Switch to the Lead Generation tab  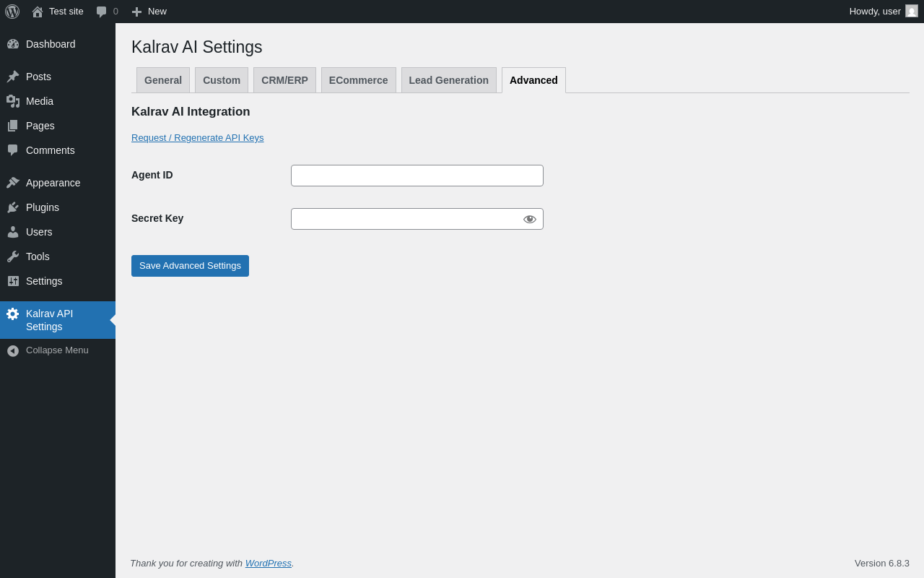click(448, 80)
